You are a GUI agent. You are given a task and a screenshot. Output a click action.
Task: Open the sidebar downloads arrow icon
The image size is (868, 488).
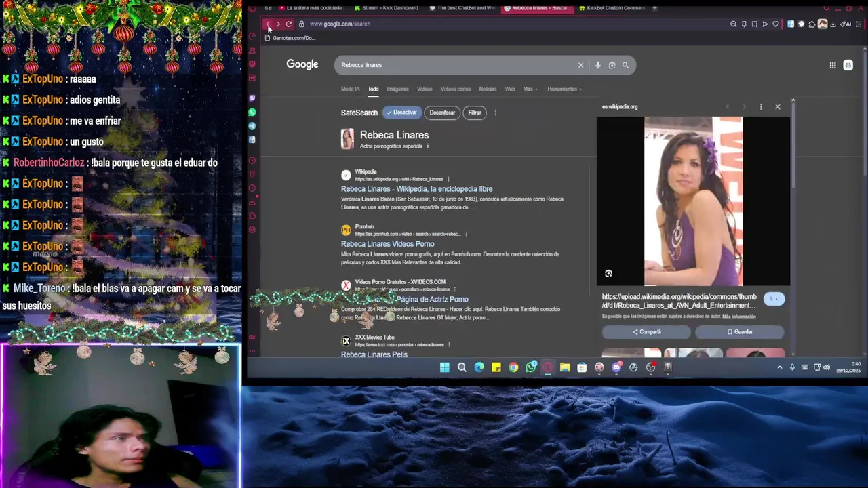coord(252,202)
